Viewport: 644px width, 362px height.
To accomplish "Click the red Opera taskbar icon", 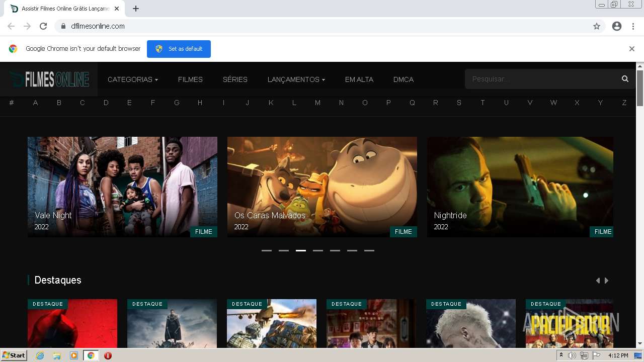I will 108,355.
